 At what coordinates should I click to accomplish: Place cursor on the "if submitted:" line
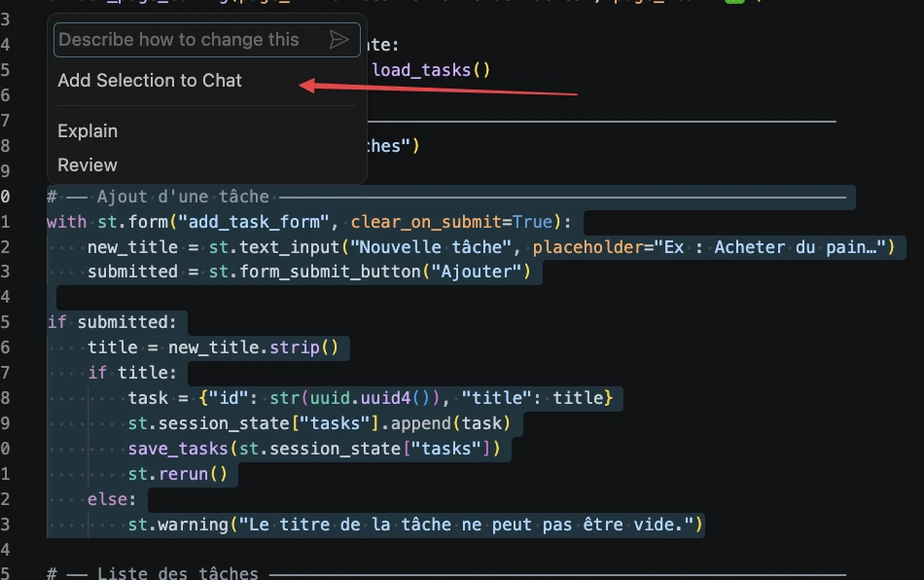(113, 322)
